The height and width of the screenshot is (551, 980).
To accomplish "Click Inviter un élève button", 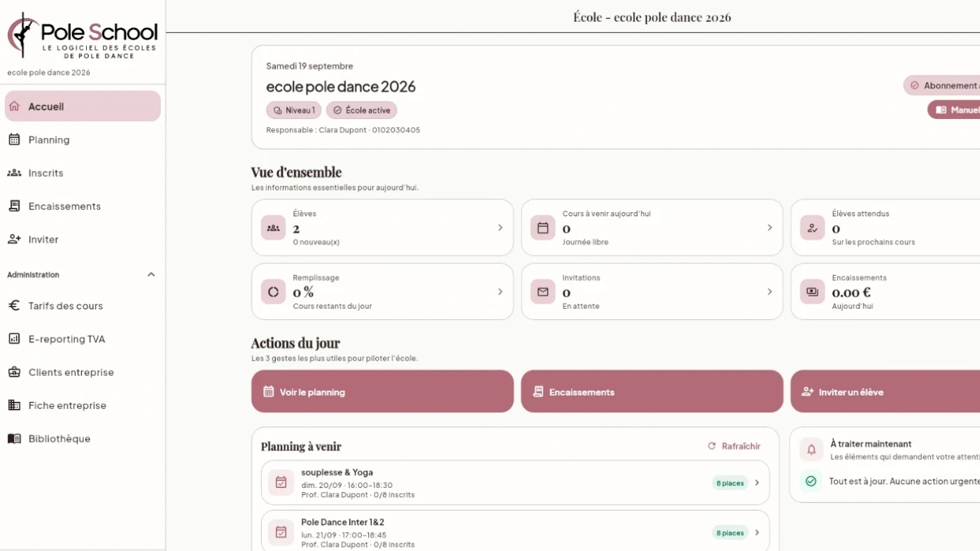I will [885, 391].
